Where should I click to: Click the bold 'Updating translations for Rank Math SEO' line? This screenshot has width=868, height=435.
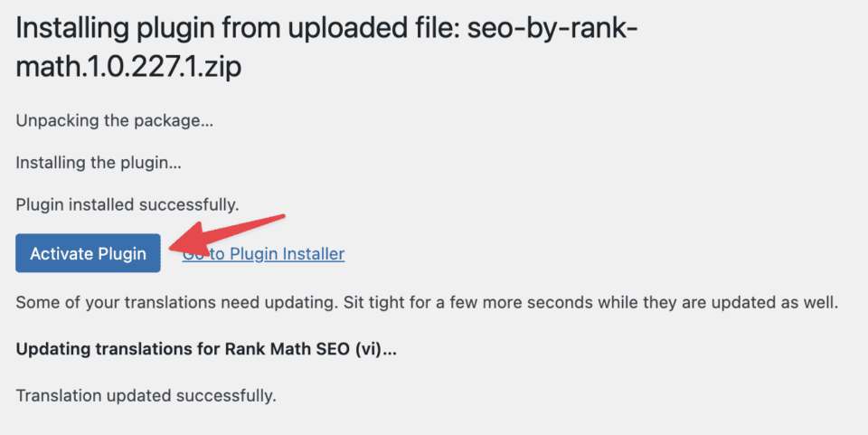[x=206, y=349]
